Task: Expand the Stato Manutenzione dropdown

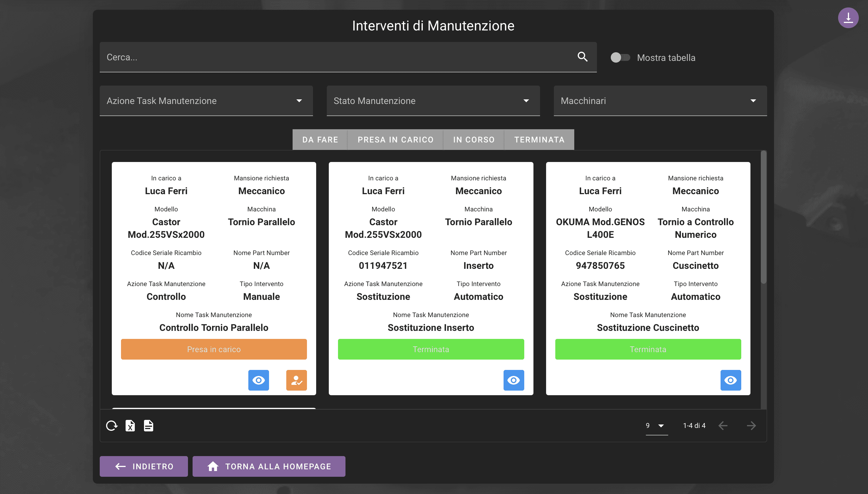Action: point(433,101)
